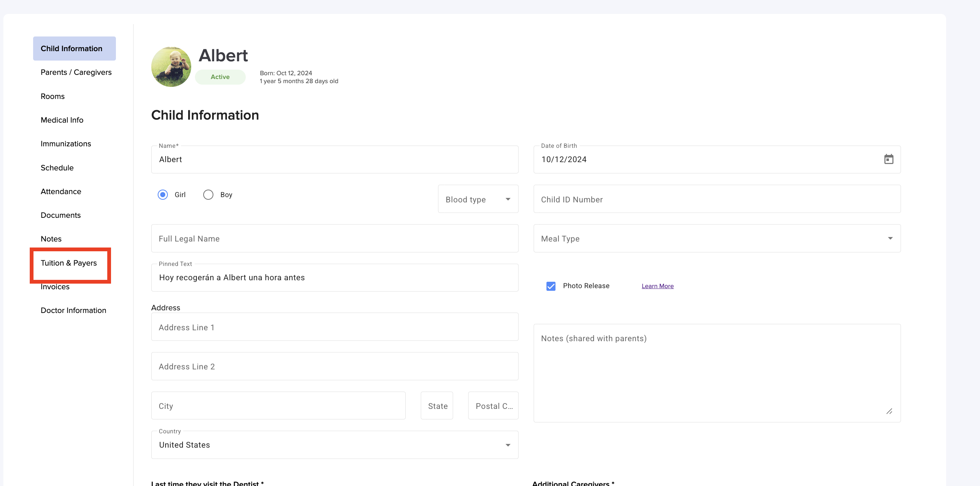Click Albert's profile photo thumbnail
This screenshot has height=486, width=980.
coord(171,67)
